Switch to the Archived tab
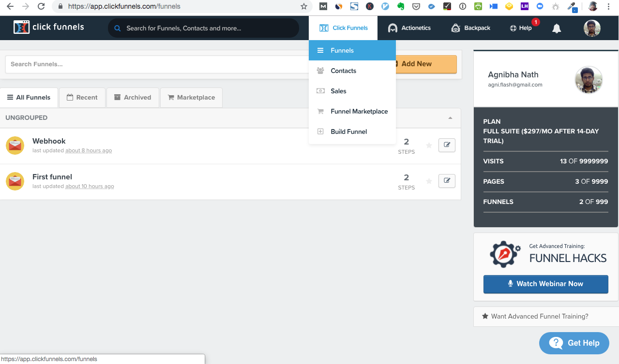This screenshot has width=619, height=364. (x=133, y=97)
